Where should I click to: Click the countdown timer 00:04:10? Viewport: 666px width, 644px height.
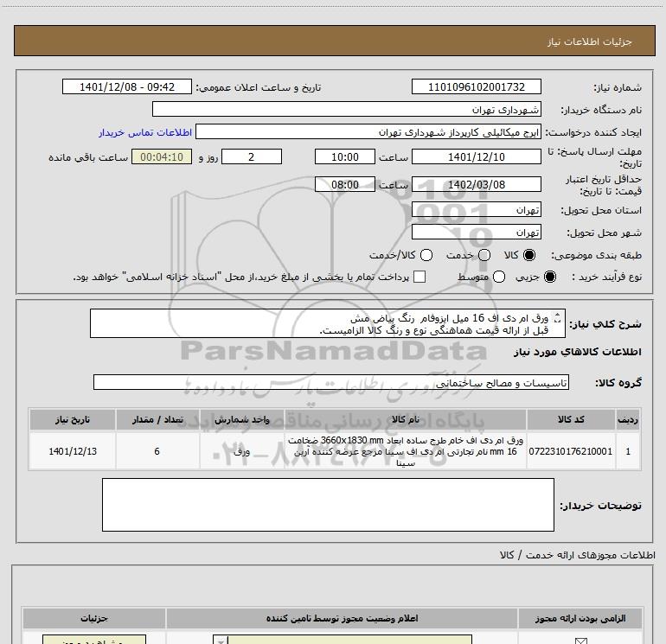[162, 156]
